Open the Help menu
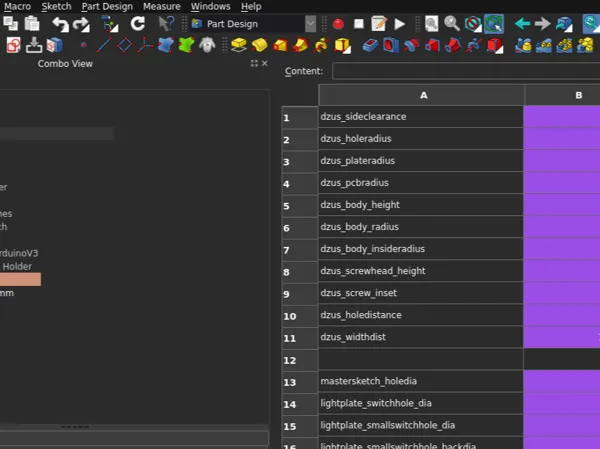 click(251, 7)
